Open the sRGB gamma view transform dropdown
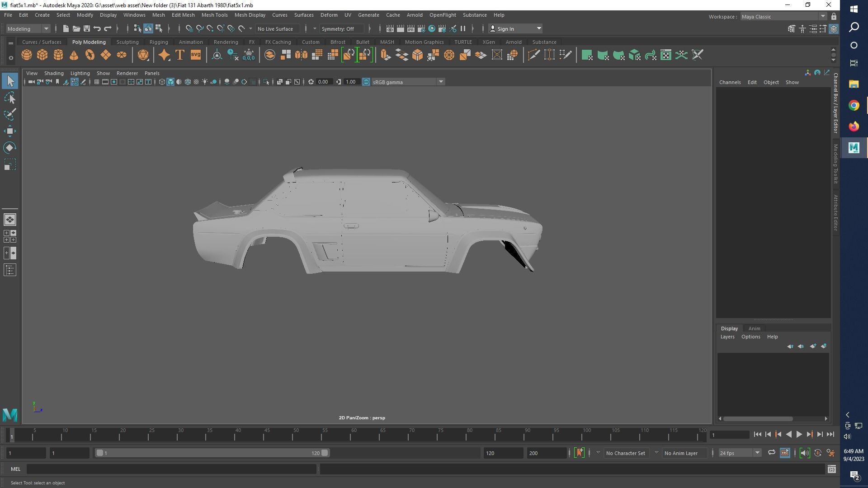 pyautogui.click(x=408, y=82)
